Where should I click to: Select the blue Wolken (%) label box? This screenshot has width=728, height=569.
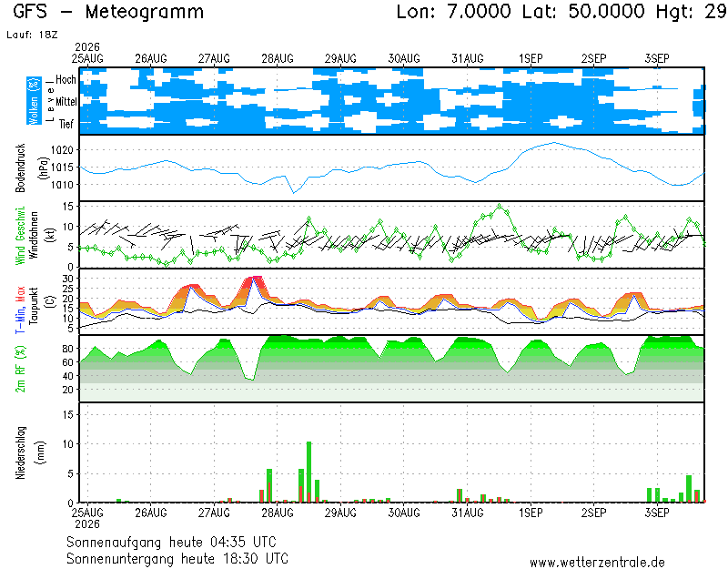click(x=34, y=101)
